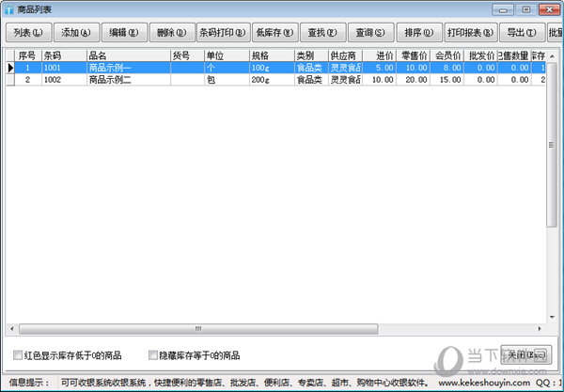Click the 品名 column header
Screen dimensions: 564x392
click(x=129, y=55)
